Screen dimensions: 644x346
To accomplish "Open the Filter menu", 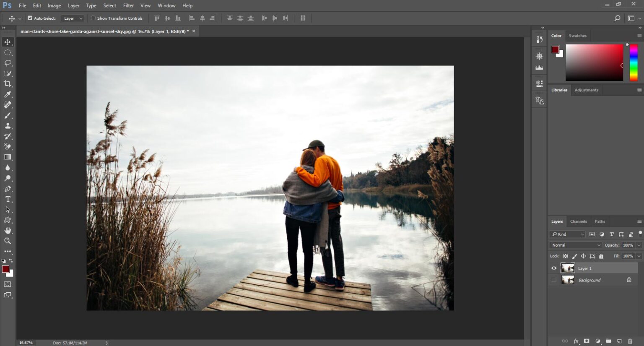I will click(x=128, y=5).
